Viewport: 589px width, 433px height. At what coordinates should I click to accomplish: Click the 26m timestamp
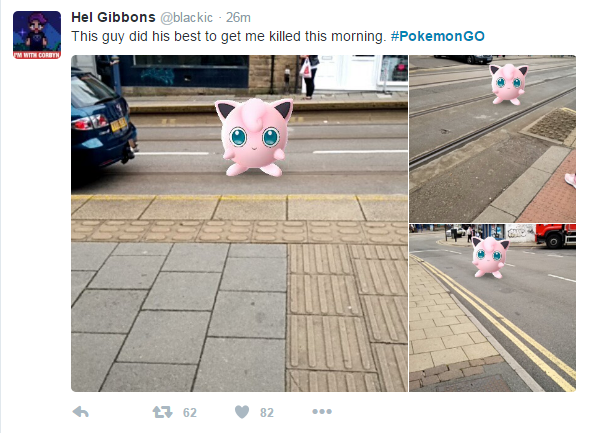tap(238, 18)
